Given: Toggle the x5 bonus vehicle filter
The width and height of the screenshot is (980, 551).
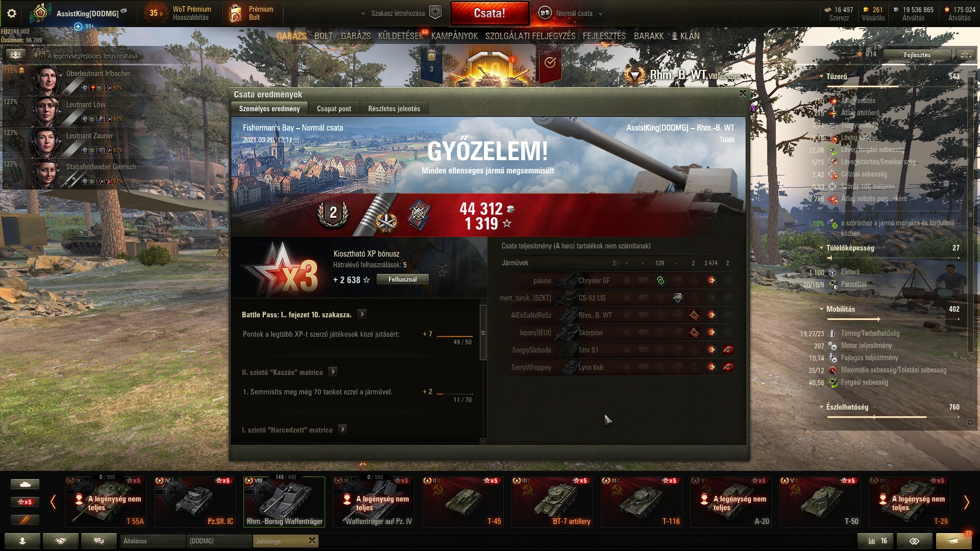Looking at the screenshot, I should [25, 502].
